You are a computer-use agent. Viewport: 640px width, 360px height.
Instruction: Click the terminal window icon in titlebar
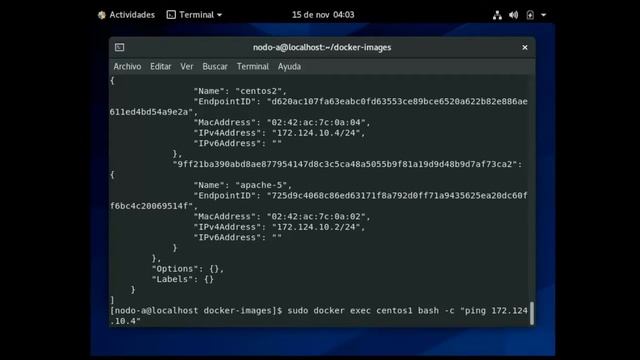[120, 47]
